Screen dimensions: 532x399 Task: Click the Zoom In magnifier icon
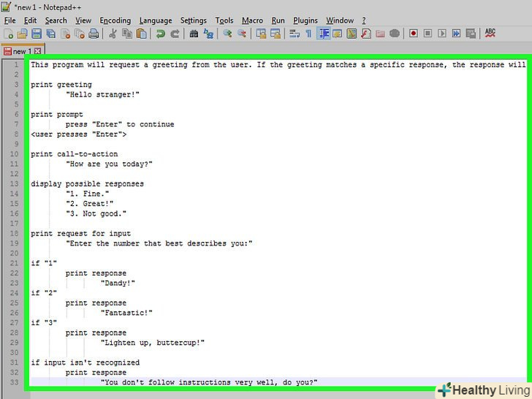(227, 34)
